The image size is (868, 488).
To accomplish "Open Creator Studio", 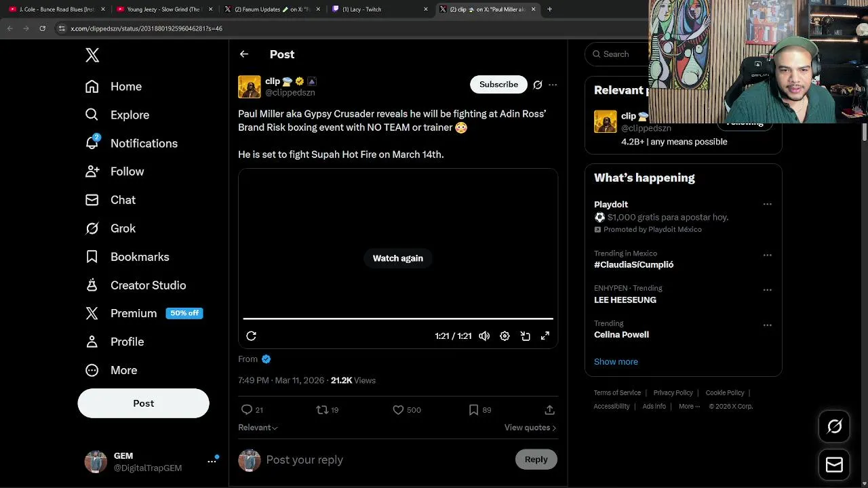I will point(135,285).
